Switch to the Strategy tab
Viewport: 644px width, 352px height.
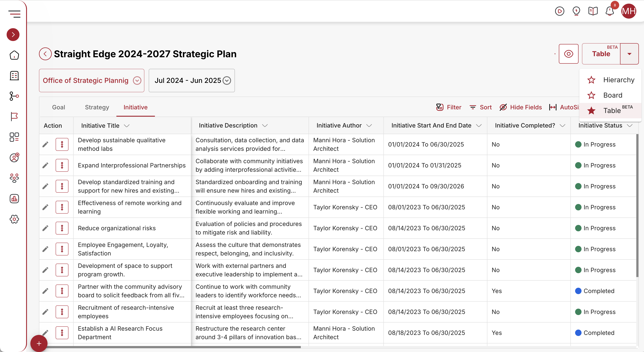tap(97, 107)
